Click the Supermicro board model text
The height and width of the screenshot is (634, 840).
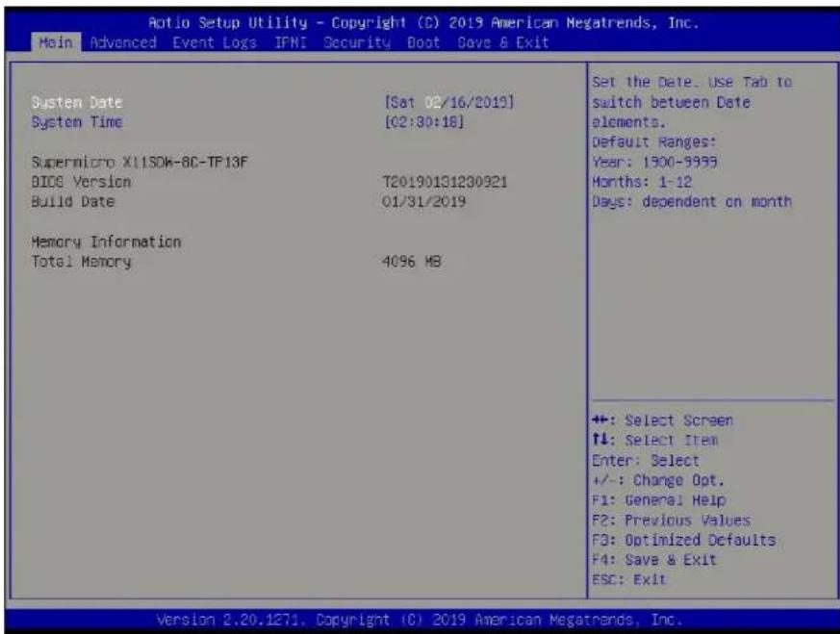coord(140,162)
